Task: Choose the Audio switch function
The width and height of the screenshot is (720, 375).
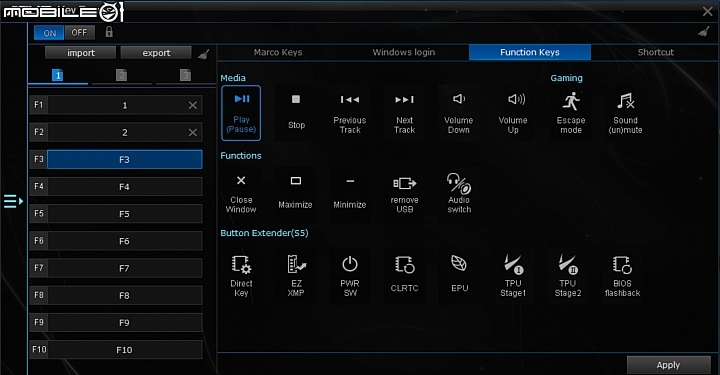Action: [459, 194]
